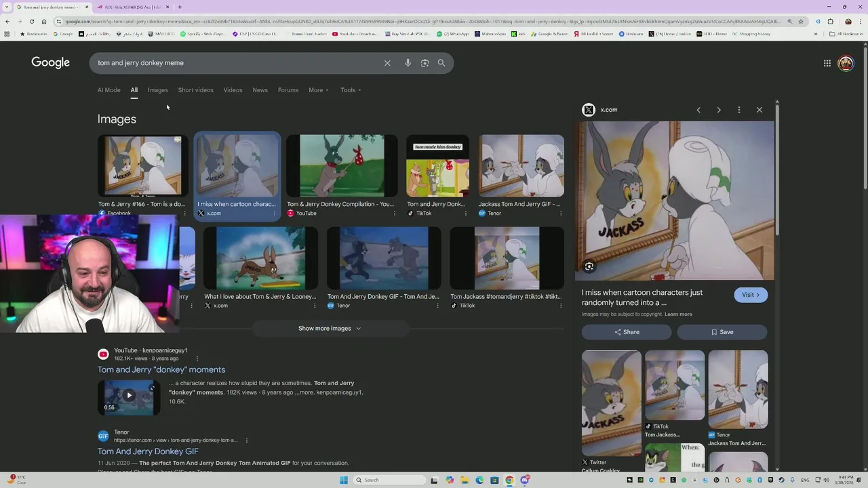Open the Google apps grid

pyautogui.click(x=827, y=63)
